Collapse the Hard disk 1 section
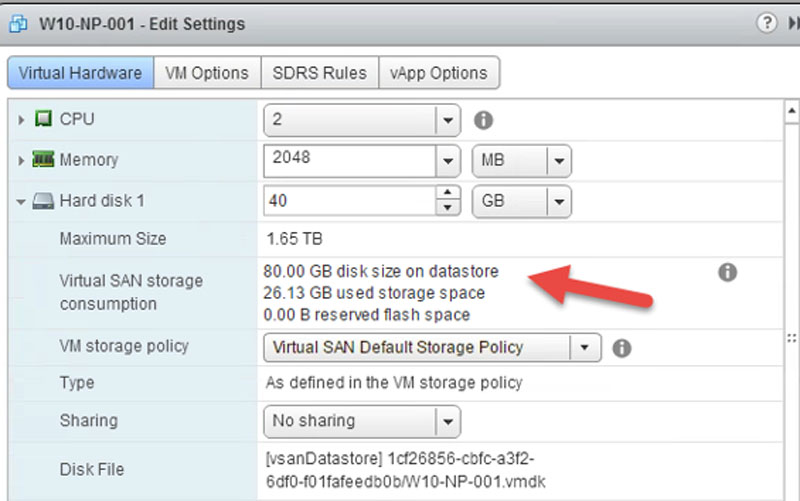The height and width of the screenshot is (501, 800). (22, 201)
